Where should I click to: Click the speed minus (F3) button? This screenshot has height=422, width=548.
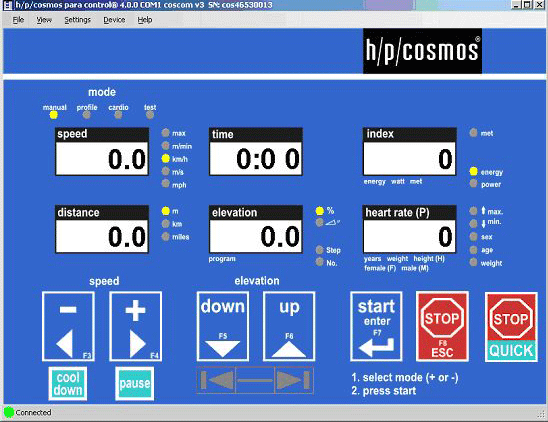pos(68,326)
